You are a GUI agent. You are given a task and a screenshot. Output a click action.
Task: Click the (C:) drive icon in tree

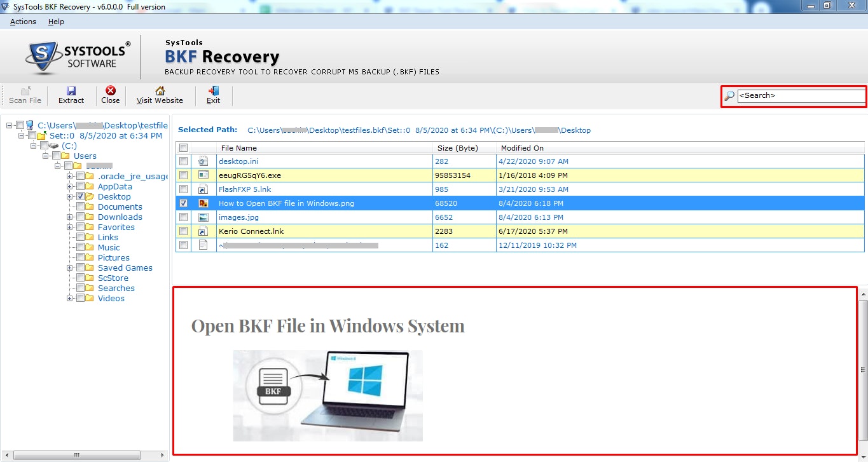(53, 146)
